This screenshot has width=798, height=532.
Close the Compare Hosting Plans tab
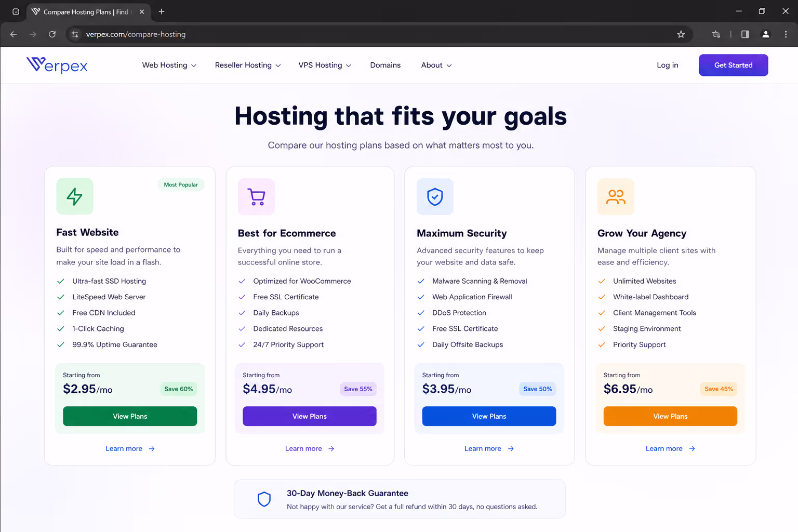(x=142, y=11)
